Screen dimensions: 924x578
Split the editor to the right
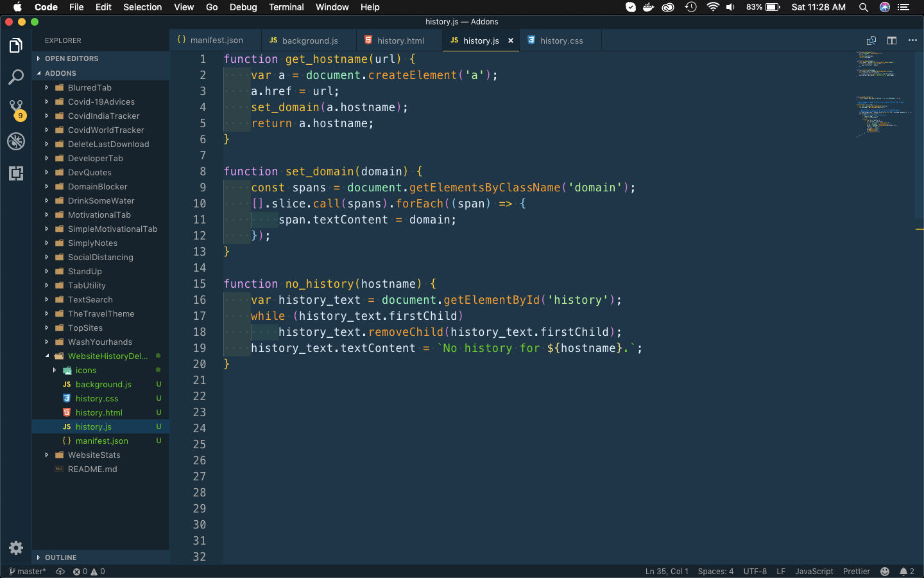[x=892, y=40]
